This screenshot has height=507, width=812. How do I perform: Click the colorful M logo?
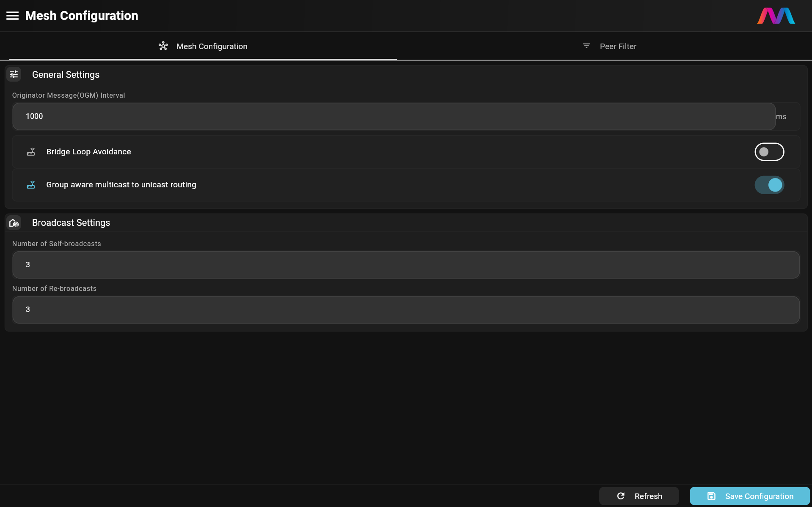coord(776,16)
